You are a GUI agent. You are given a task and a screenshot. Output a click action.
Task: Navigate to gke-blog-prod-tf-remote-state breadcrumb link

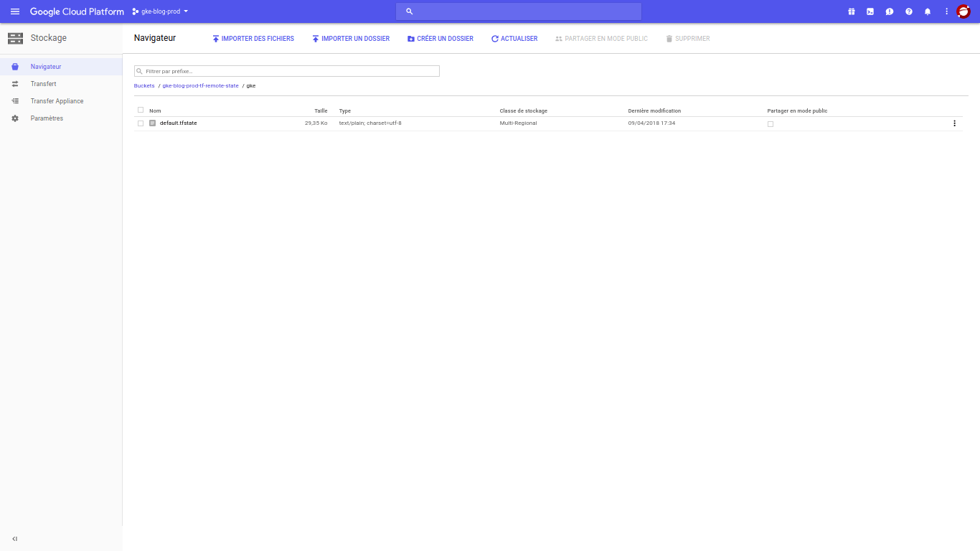pos(200,86)
